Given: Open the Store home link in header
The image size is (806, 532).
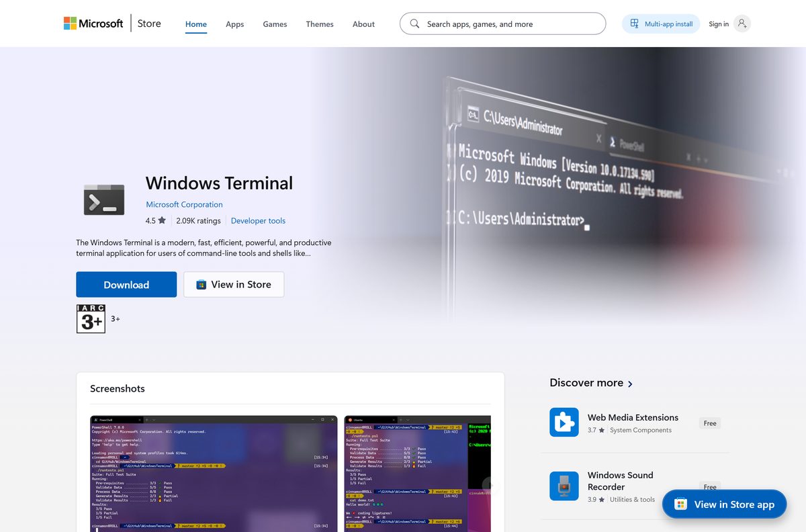Looking at the screenshot, I should click(x=149, y=24).
